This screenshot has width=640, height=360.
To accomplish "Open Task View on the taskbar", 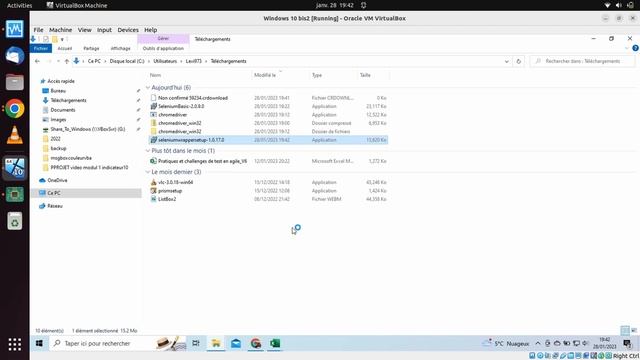I will [x=196, y=344].
